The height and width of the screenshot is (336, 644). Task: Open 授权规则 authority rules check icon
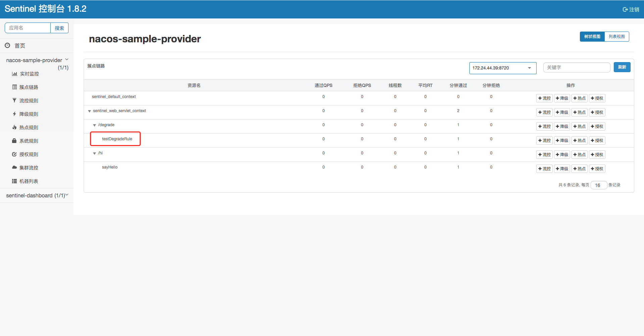click(x=14, y=154)
